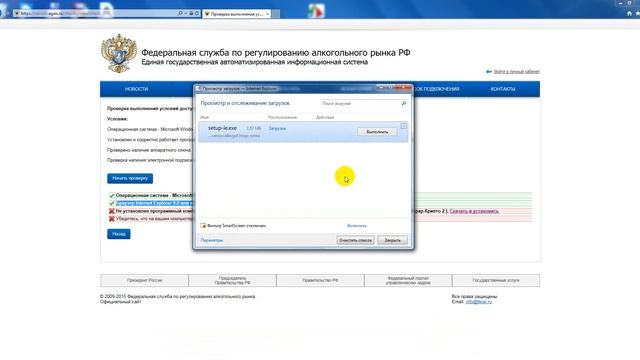Viewport: 640px width, 360px height.
Task: Click Включить link for SmartScreen filter
Action: coord(357,226)
